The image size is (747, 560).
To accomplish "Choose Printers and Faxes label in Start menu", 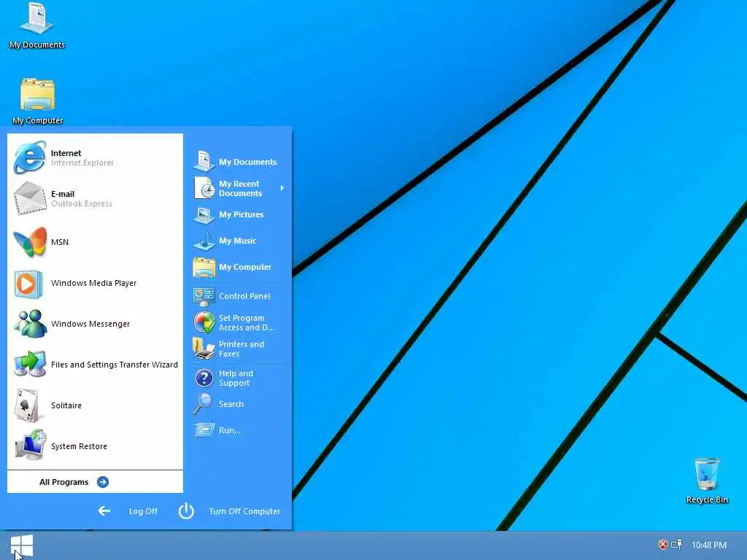I will pyautogui.click(x=241, y=349).
